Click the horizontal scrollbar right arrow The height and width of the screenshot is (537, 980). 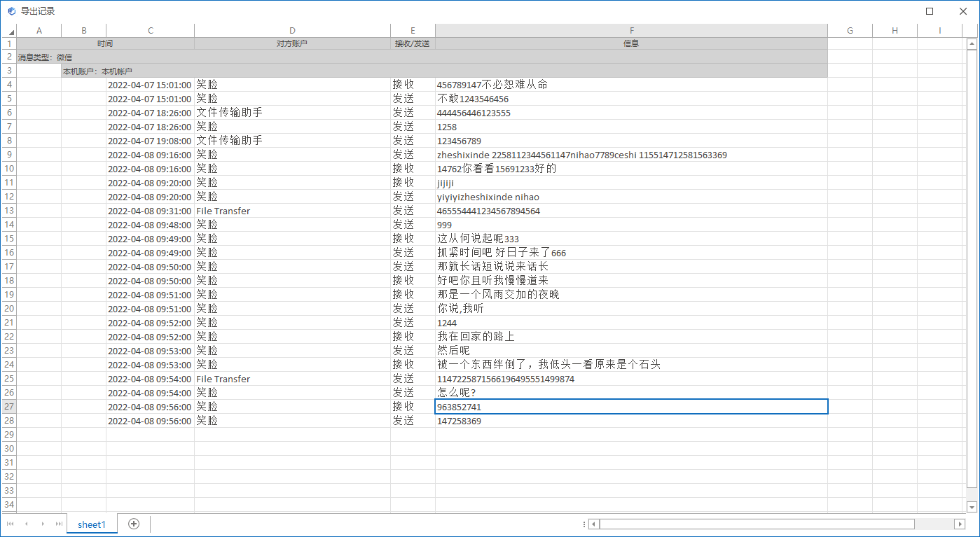pos(960,524)
